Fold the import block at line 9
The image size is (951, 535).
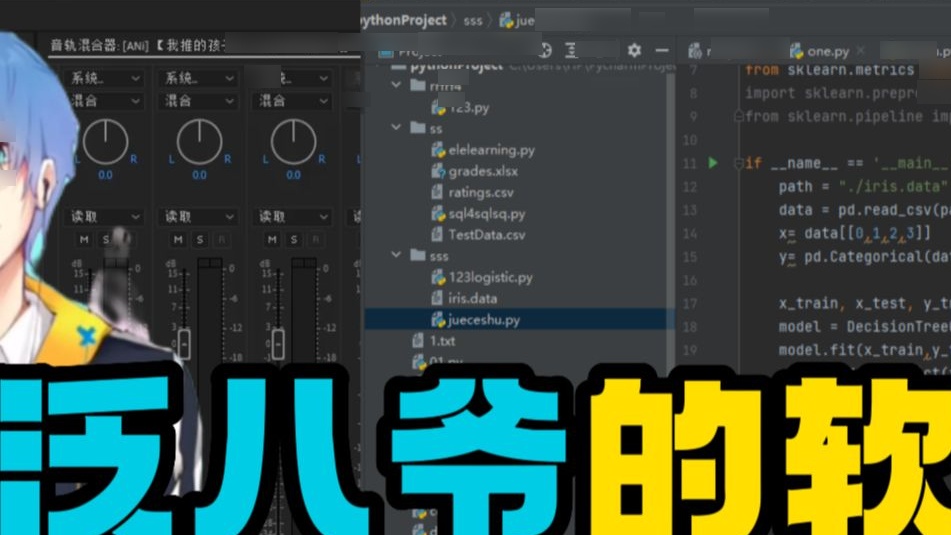point(739,116)
